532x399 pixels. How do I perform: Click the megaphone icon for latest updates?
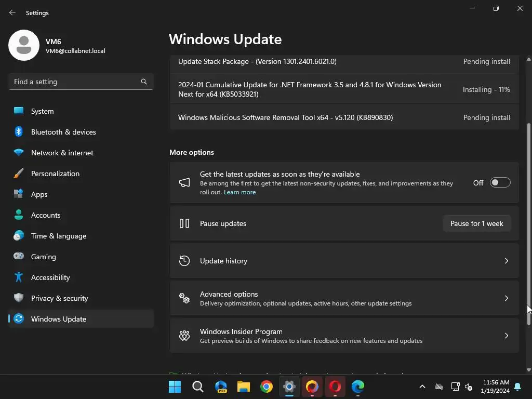tap(184, 183)
